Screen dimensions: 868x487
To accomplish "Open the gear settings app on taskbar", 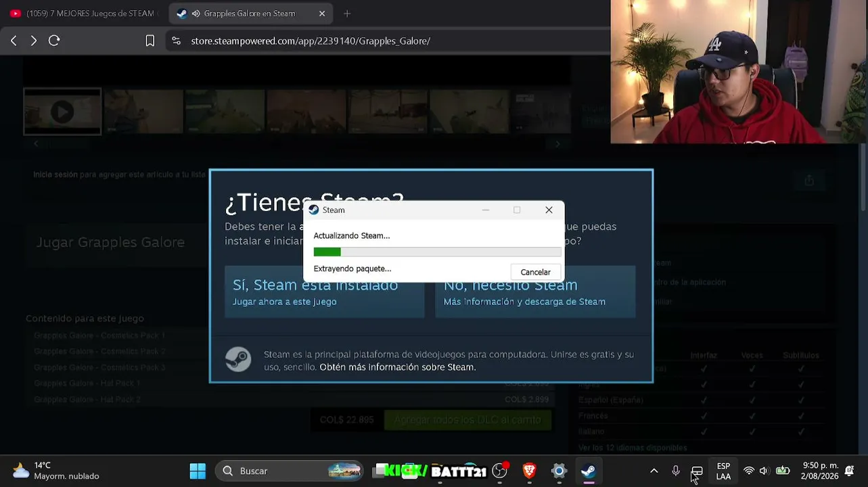I will tap(559, 471).
